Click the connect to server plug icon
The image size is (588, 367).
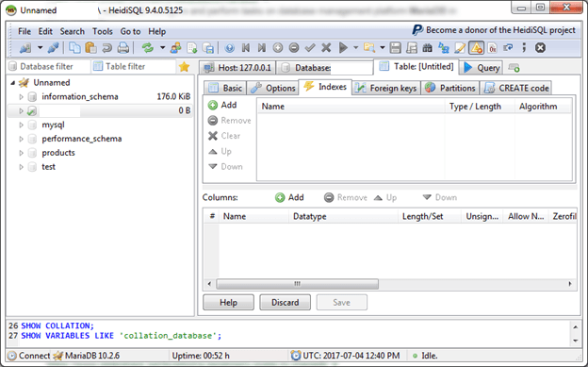point(25,48)
